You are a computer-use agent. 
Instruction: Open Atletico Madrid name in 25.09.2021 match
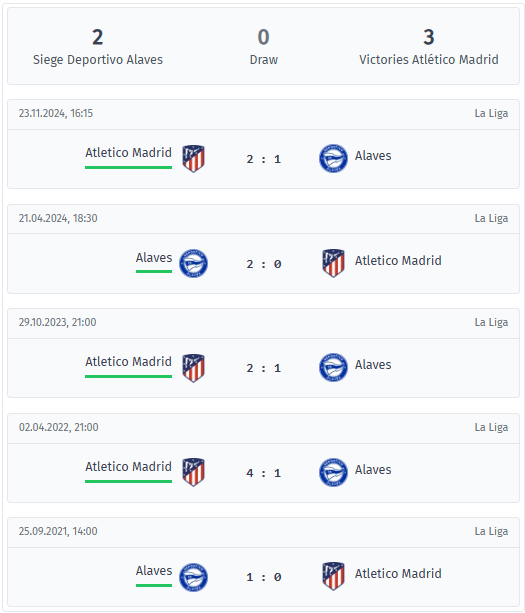pyautogui.click(x=398, y=574)
